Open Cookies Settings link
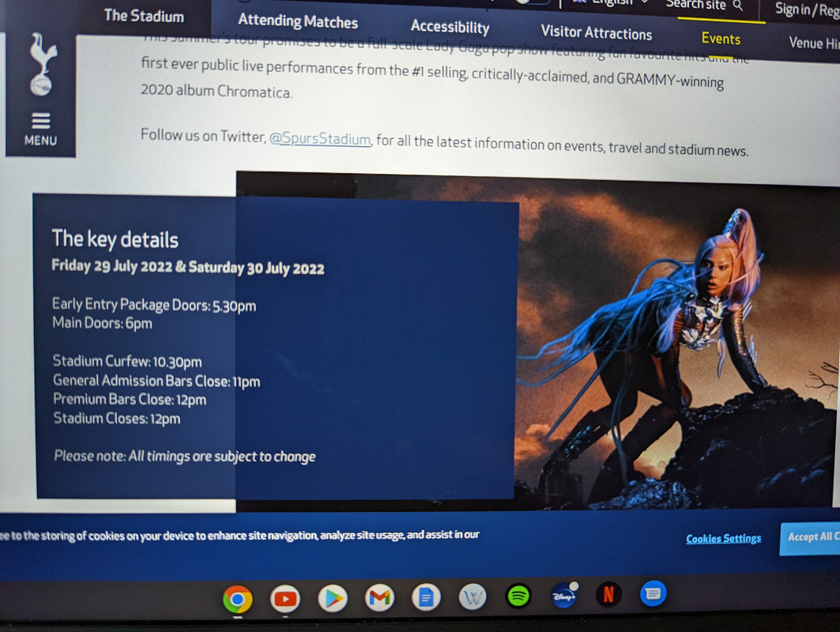 pos(724,538)
